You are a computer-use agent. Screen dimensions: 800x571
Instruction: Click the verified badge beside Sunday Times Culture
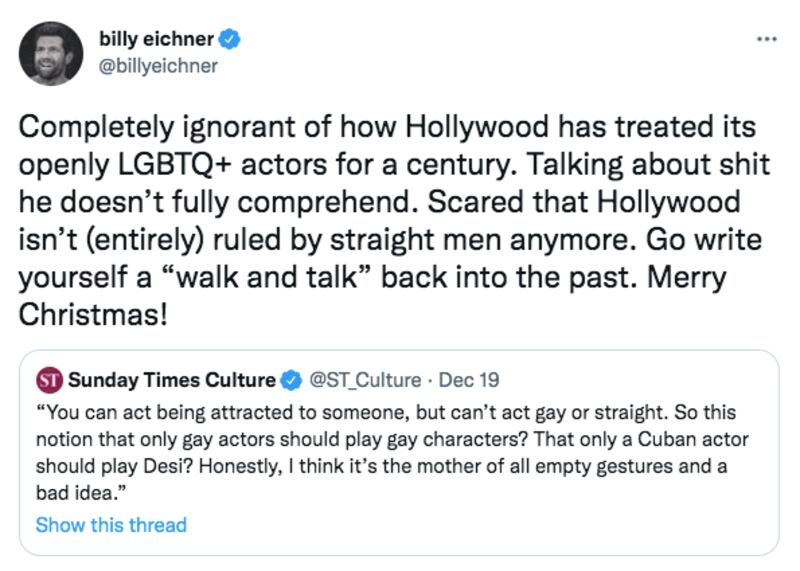coord(291,380)
